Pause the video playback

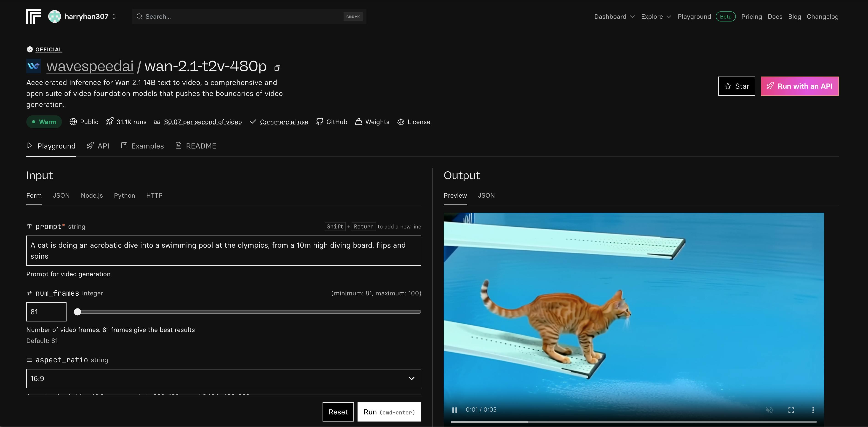coord(454,410)
